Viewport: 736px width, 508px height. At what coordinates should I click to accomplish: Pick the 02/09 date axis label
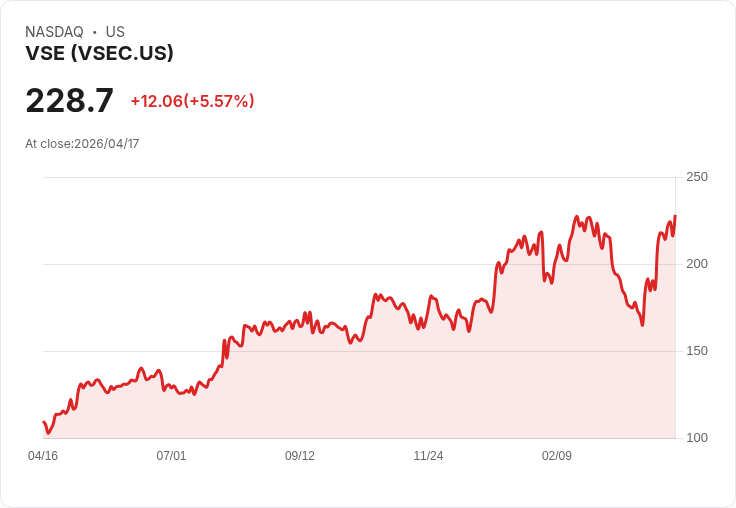(557, 456)
